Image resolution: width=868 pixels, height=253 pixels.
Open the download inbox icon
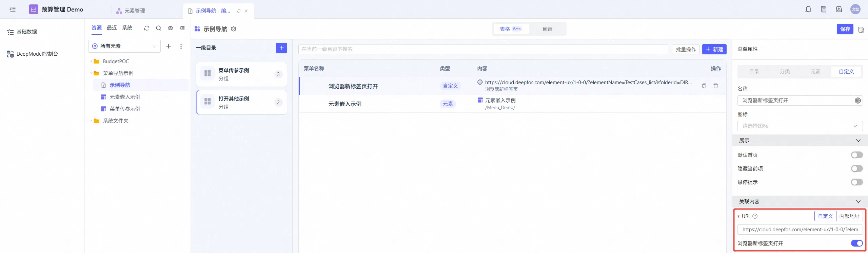839,10
